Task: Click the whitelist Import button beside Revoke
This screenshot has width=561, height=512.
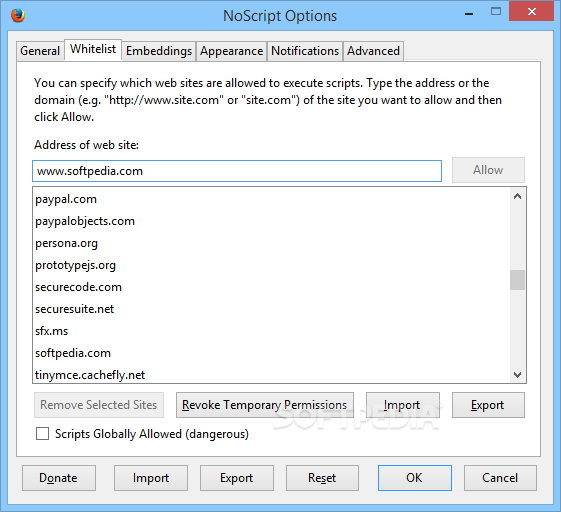Action: 403,405
